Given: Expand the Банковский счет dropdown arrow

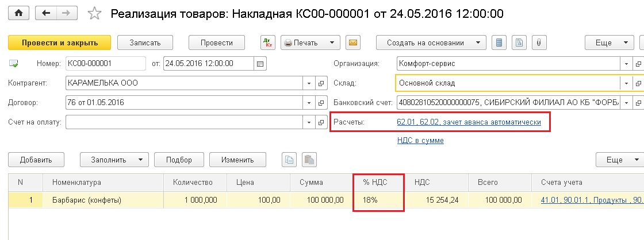Looking at the screenshot, I should (626, 103).
